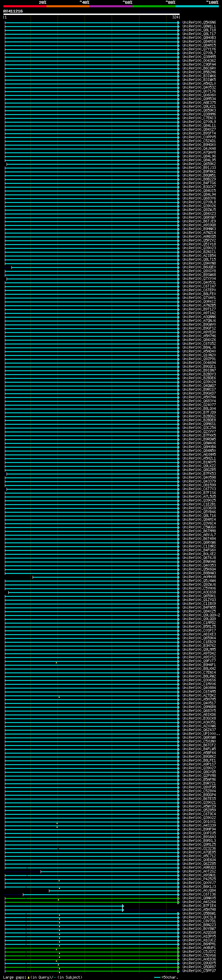Select hit label UniRef100_Q8LT18
222x980 pixels.
[x=199, y=30]
